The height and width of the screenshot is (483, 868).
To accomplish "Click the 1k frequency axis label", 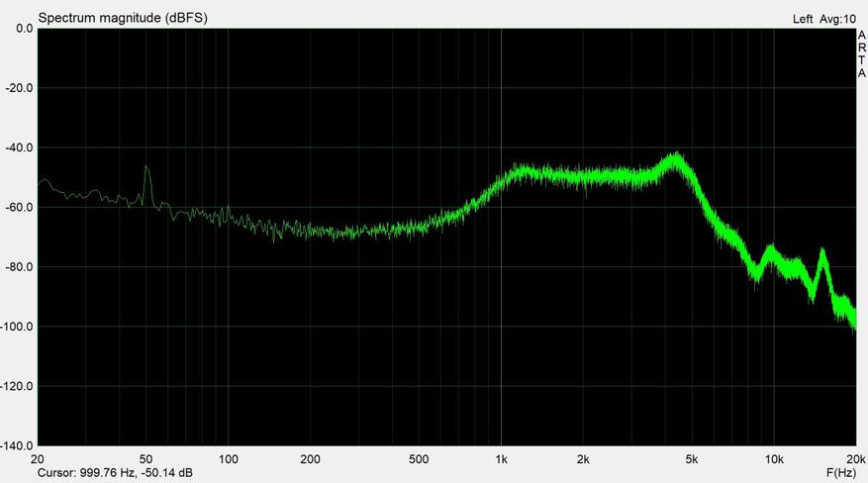I will [501, 459].
